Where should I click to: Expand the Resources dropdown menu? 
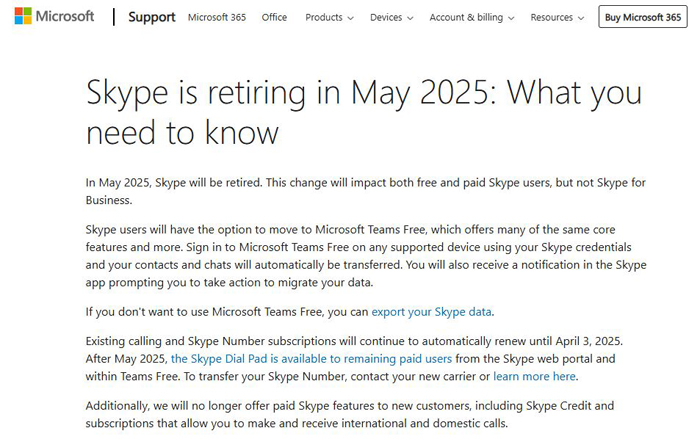[x=557, y=17]
